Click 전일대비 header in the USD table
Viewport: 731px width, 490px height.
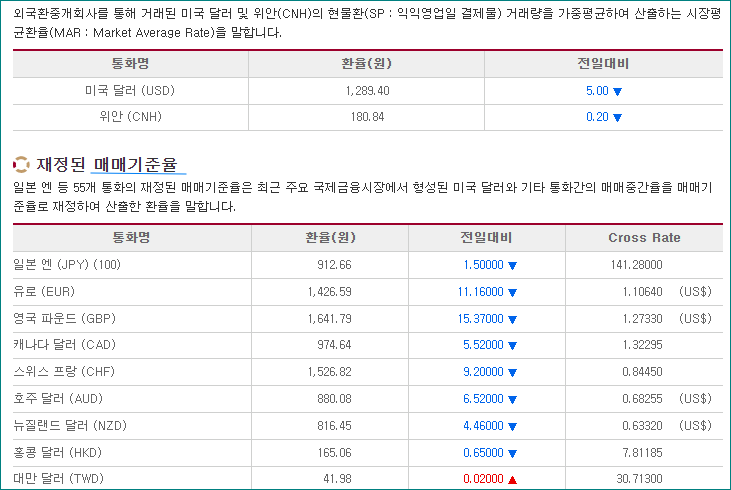pos(603,63)
